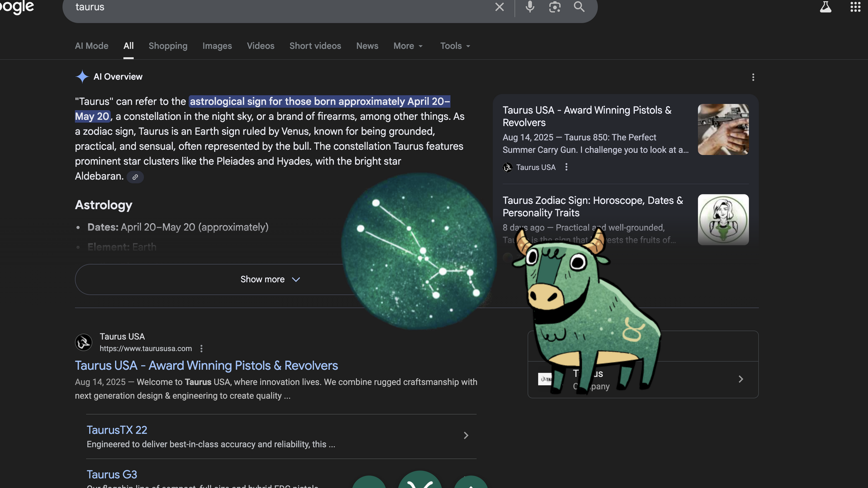Click the green cartoon bull sticker
The width and height of the screenshot is (868, 488).
tap(588, 312)
